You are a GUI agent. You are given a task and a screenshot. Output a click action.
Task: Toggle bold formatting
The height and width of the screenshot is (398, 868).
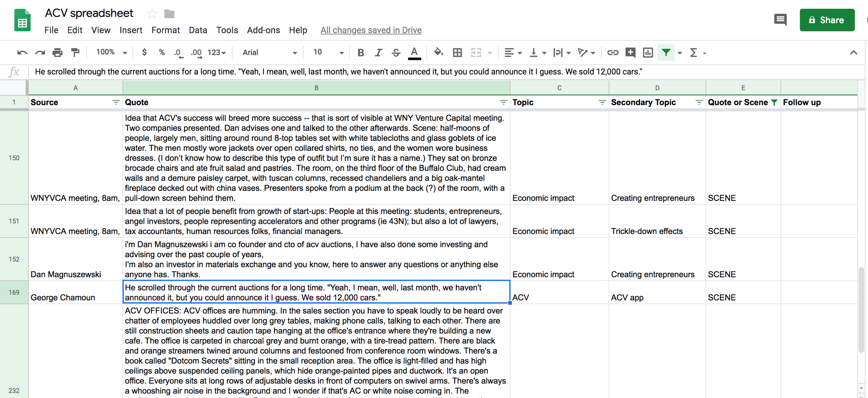361,52
